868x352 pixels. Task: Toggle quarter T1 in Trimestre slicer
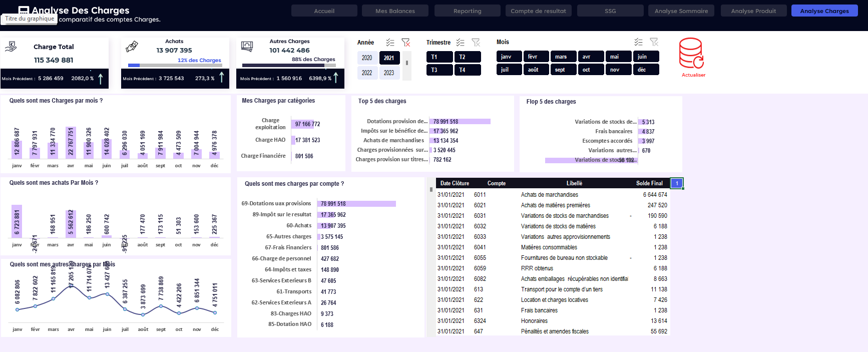pyautogui.click(x=440, y=57)
